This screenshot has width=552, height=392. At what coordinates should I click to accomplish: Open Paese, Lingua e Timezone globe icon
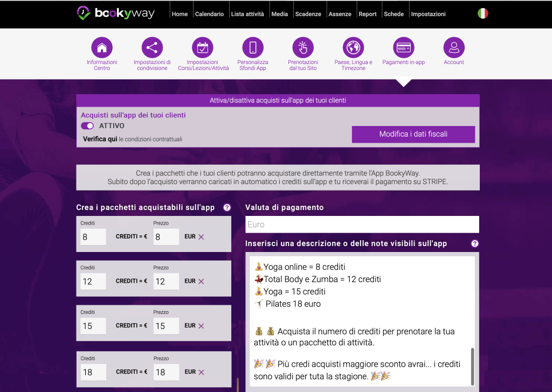click(x=354, y=48)
